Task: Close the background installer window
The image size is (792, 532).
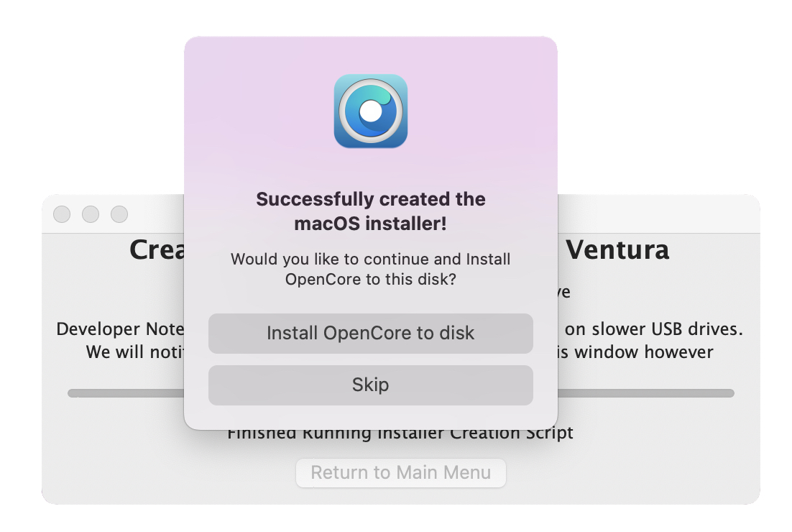Action: tap(62, 214)
